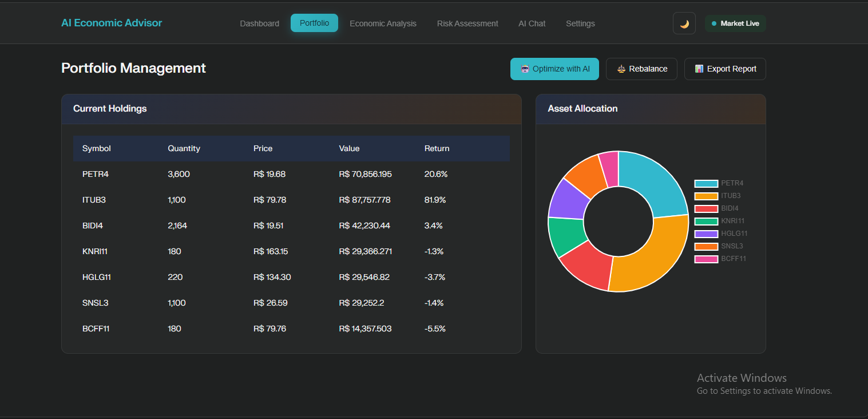The width and height of the screenshot is (868, 419).
Task: Click the -3.7% return value
Action: (435, 278)
